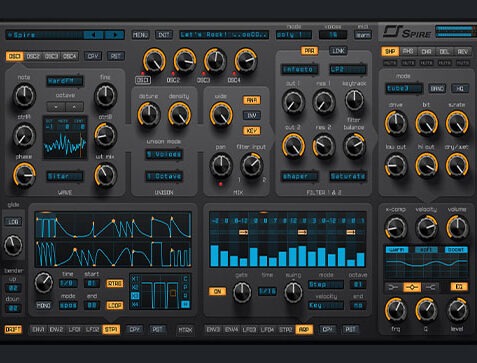Open the MENU button
The height and width of the screenshot is (363, 477).
(x=141, y=35)
